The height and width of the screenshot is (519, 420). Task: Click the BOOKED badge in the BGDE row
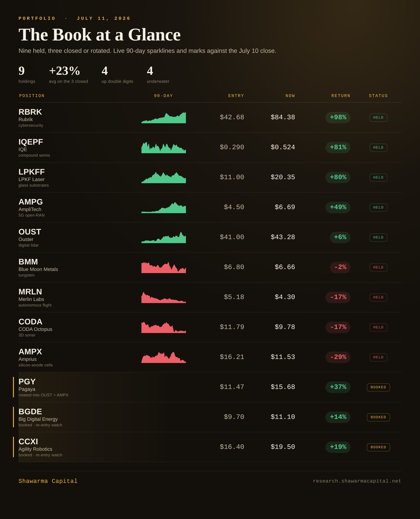378,418
